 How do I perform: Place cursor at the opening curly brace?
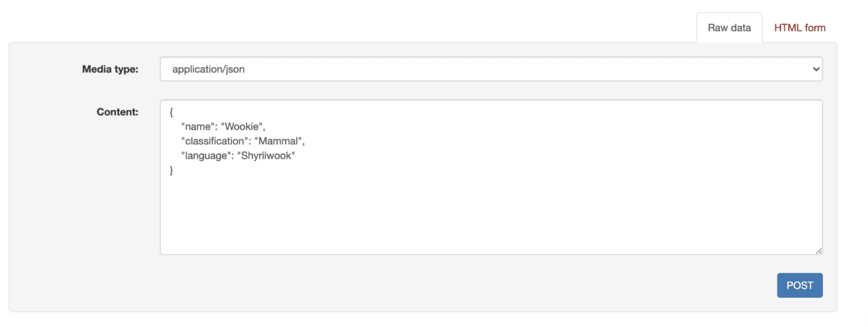pos(171,112)
